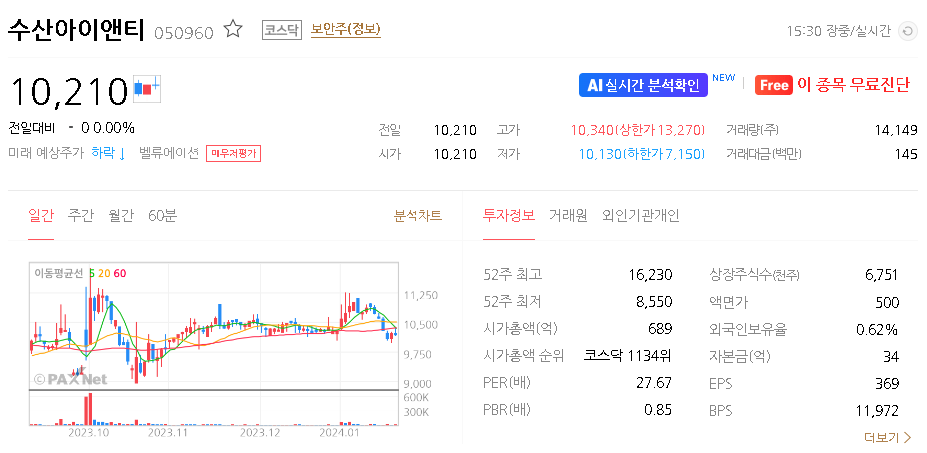Click the NEW label beside AI button
927x453 pixels.
point(724,77)
